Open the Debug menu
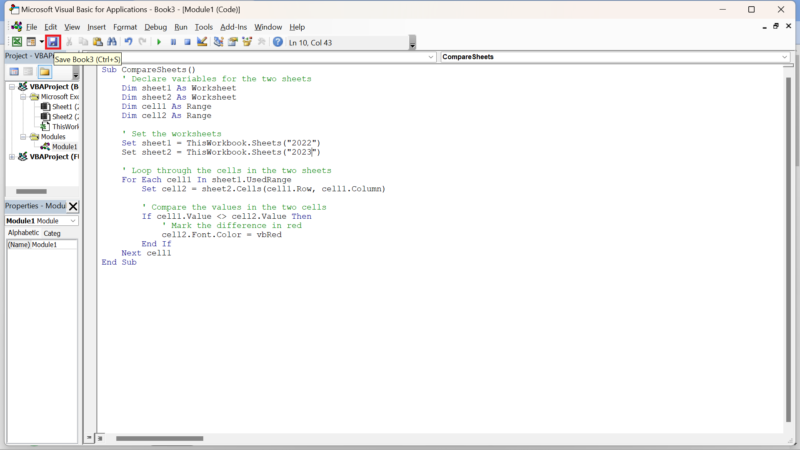The height and width of the screenshot is (450, 800). point(155,27)
